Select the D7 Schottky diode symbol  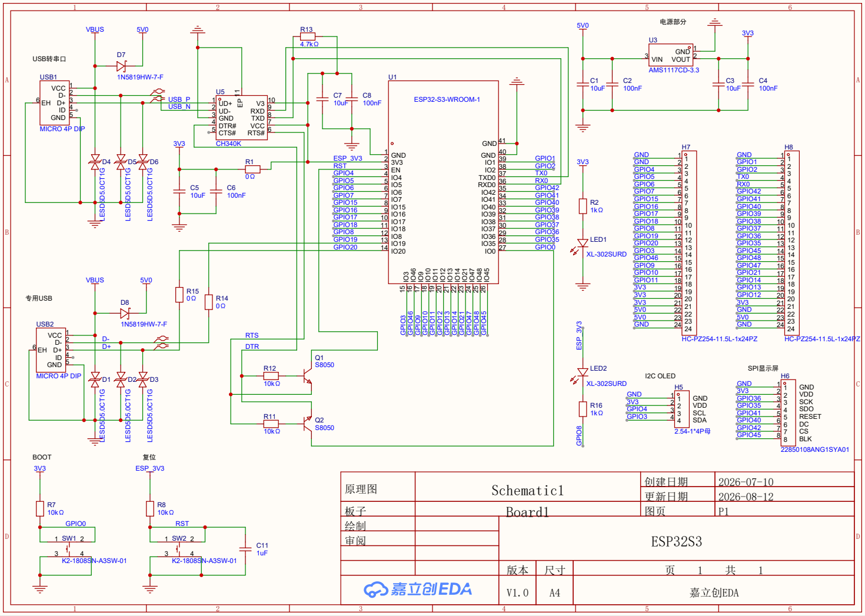[122, 66]
